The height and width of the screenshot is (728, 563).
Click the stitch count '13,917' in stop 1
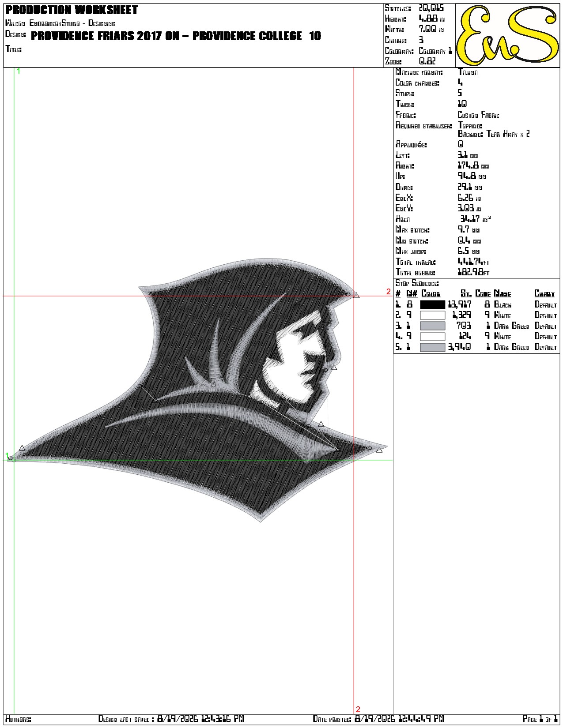coord(459,304)
